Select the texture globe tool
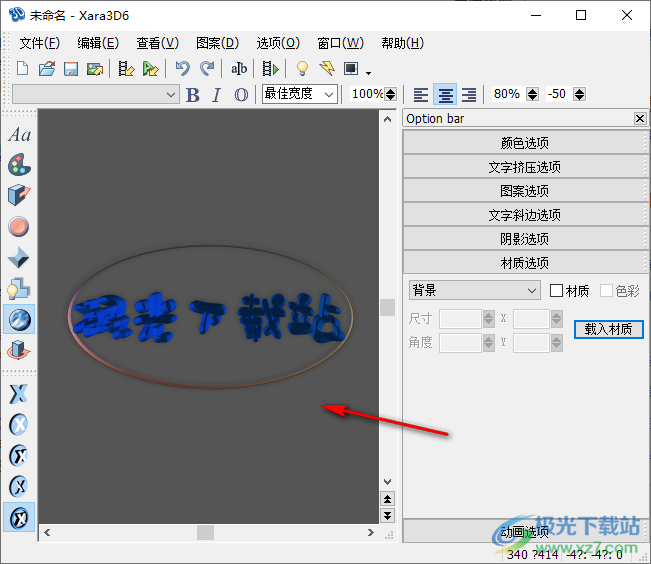651x564 pixels. [19, 320]
